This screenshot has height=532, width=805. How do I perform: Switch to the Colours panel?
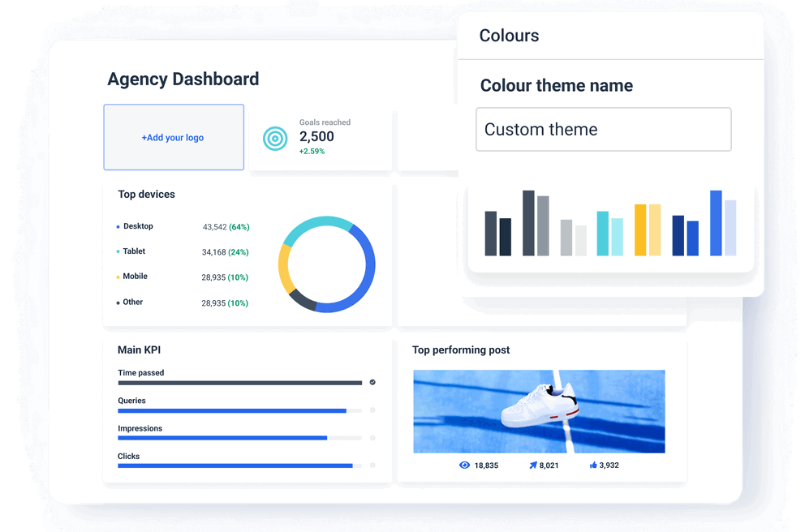point(509,36)
